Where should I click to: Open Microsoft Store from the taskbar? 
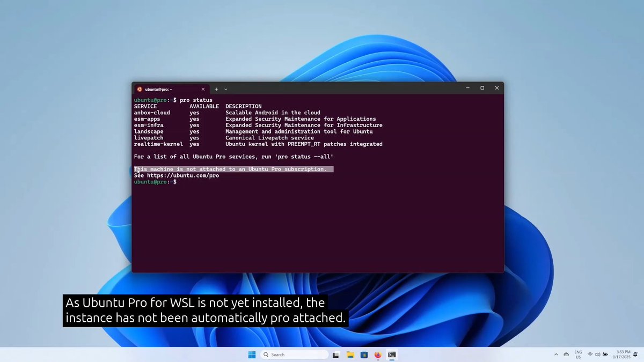pos(364,354)
